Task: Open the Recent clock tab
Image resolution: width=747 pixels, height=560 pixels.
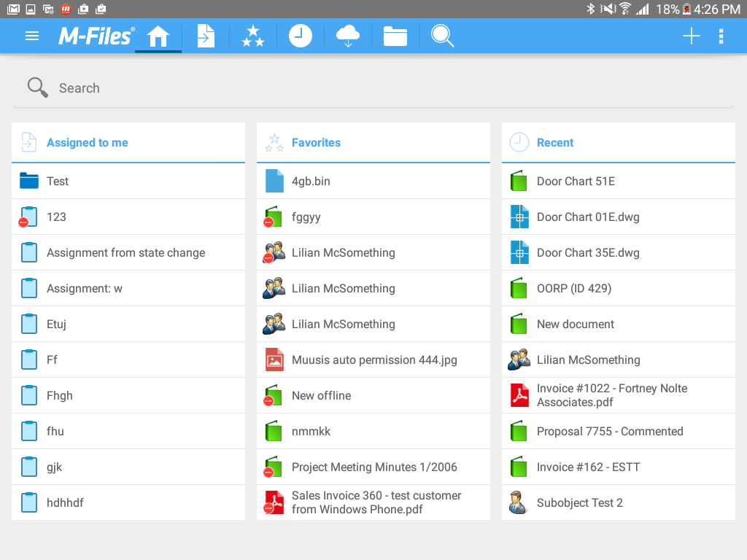Action: 300,36
